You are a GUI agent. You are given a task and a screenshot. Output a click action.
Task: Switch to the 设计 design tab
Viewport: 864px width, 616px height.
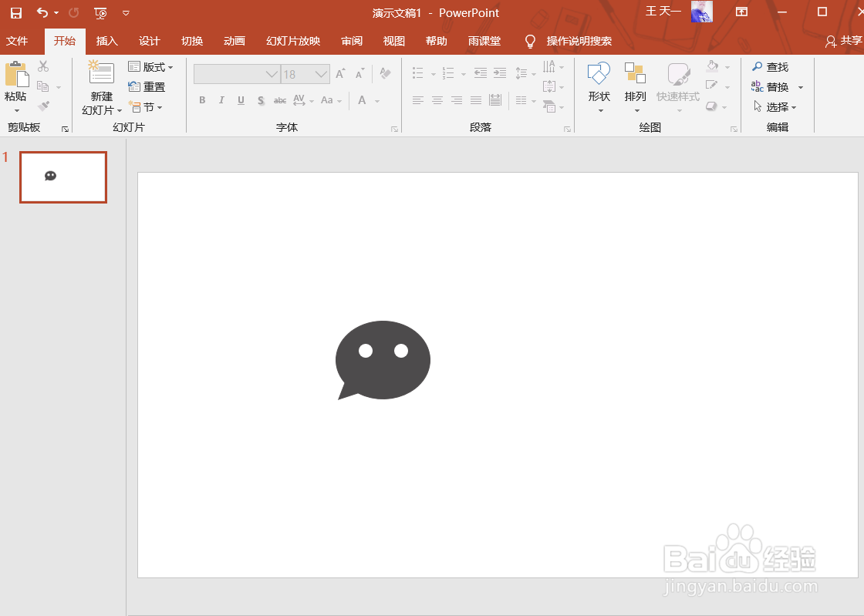[x=150, y=42]
